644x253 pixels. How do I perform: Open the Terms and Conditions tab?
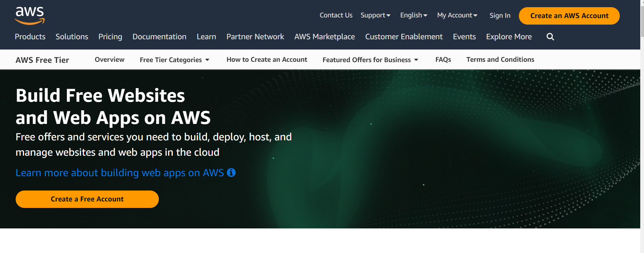pyautogui.click(x=500, y=59)
